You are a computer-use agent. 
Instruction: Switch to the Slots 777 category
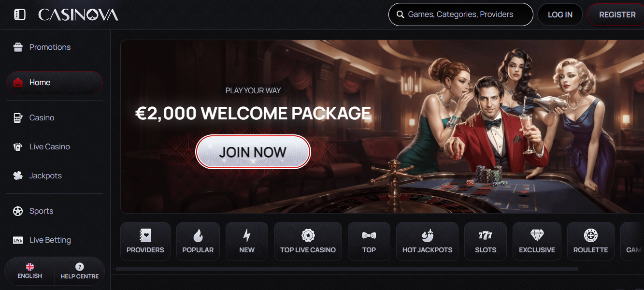coord(486,241)
